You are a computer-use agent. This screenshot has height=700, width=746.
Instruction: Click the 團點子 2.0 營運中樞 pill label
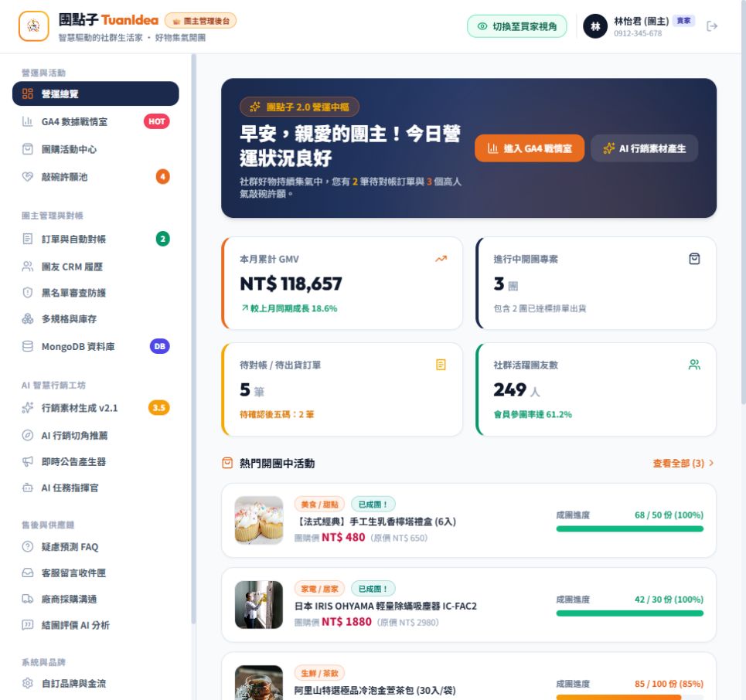point(299,107)
